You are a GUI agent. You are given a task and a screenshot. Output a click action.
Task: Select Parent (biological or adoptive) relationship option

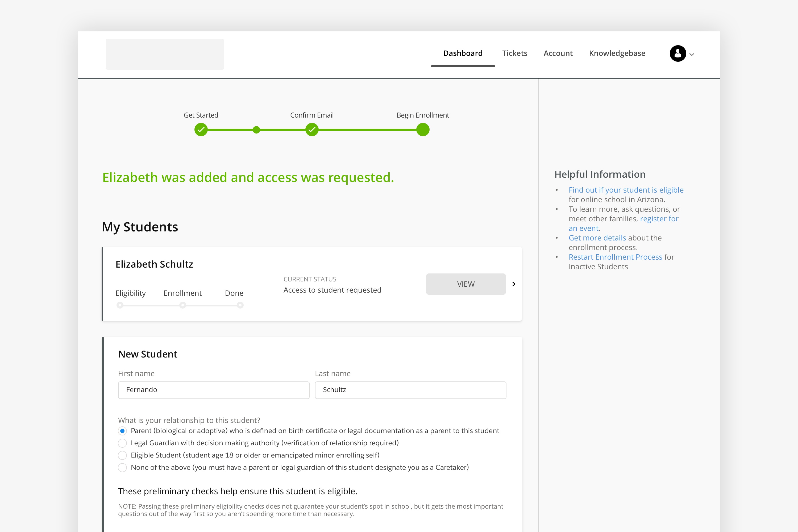click(x=122, y=431)
